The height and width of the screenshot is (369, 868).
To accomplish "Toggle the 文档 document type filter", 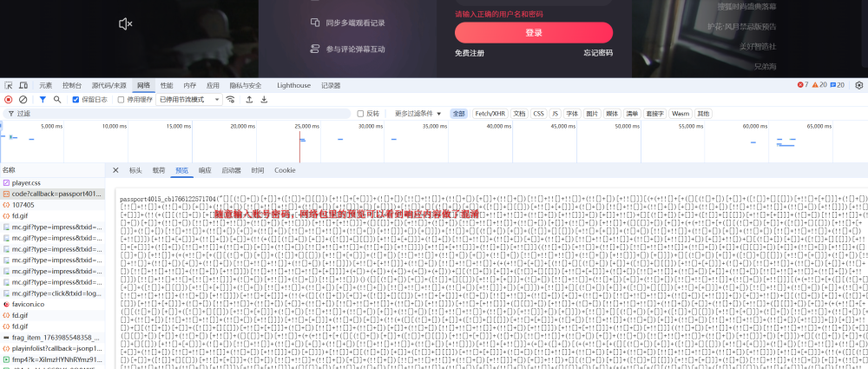I will click(x=519, y=114).
